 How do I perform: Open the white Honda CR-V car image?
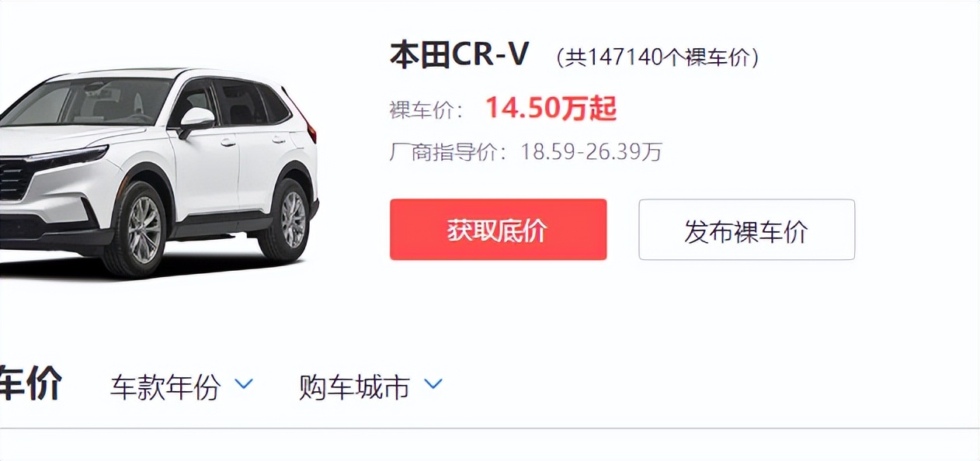[x=159, y=172]
